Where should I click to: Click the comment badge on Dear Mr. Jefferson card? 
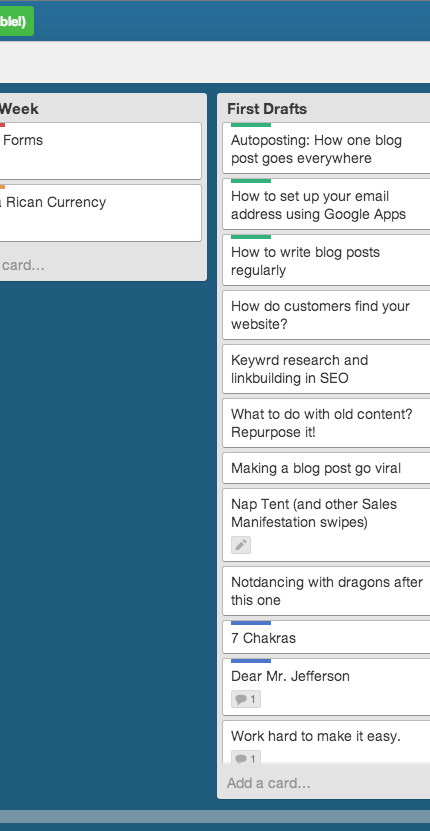pyautogui.click(x=246, y=699)
